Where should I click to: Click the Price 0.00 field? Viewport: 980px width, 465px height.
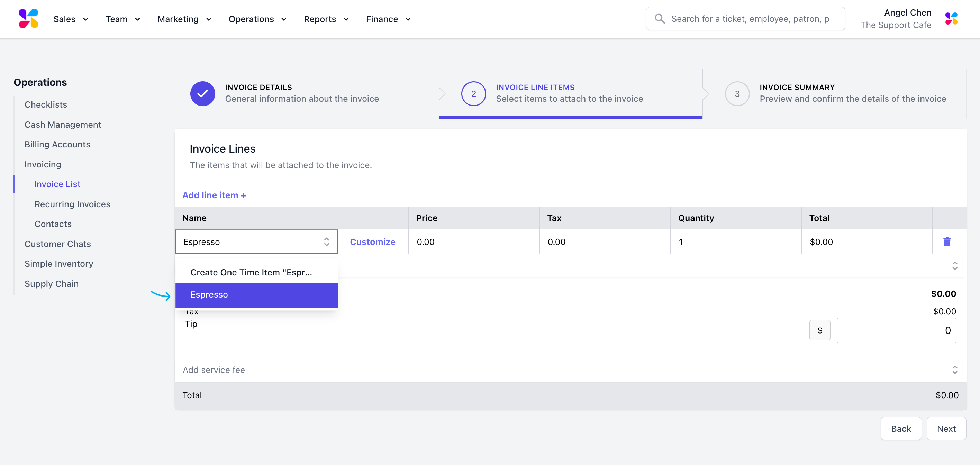tap(474, 242)
